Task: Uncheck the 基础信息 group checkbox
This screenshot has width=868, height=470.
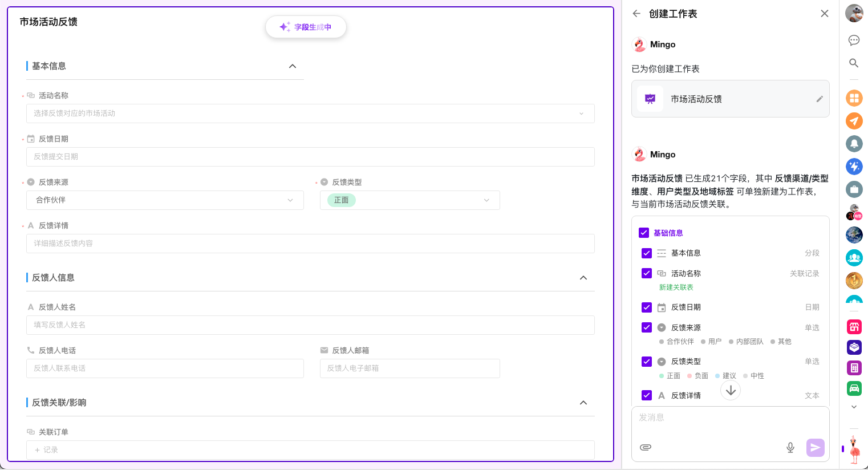Action: [x=644, y=233]
